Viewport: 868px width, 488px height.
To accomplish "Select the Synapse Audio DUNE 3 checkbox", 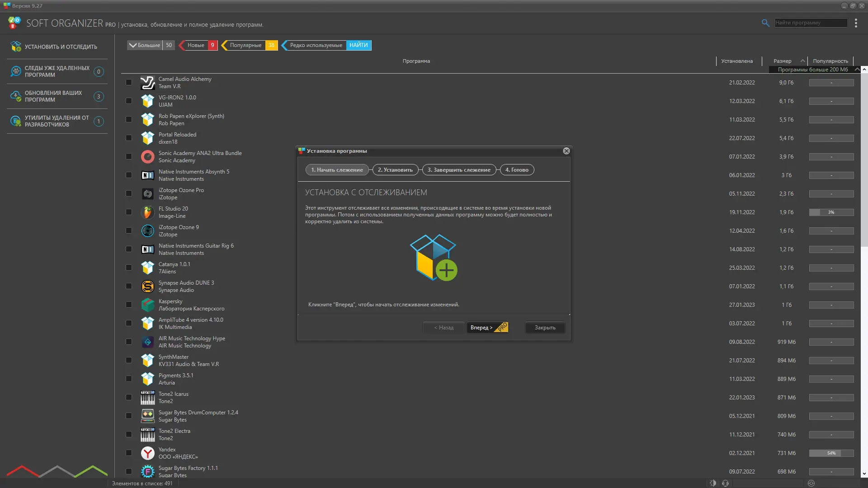I will pyautogui.click(x=129, y=286).
